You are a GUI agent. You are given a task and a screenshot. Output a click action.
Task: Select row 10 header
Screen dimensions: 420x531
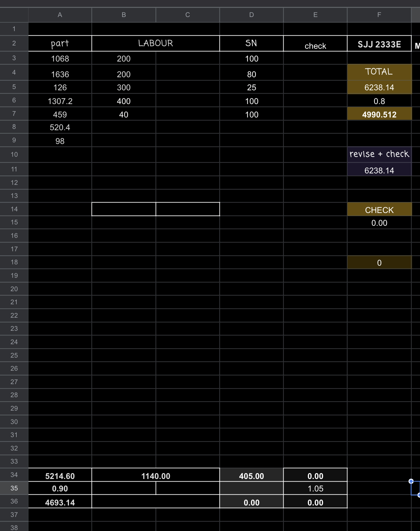[x=14, y=154]
